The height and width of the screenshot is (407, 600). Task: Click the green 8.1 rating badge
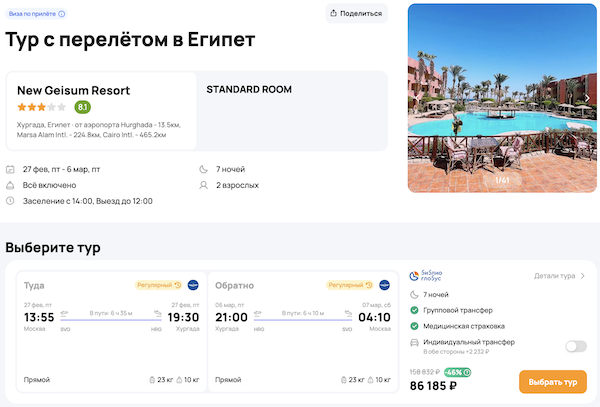[x=83, y=107]
